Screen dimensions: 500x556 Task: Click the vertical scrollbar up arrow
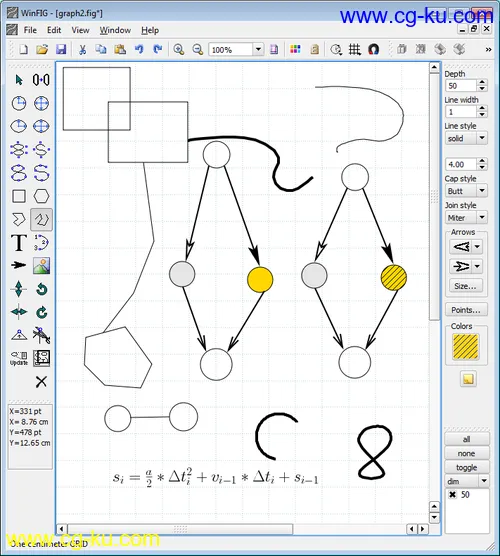point(434,67)
